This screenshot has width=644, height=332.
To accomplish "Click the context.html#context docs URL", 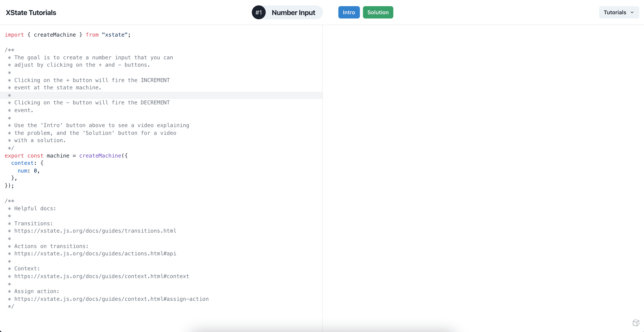I will point(102,276).
